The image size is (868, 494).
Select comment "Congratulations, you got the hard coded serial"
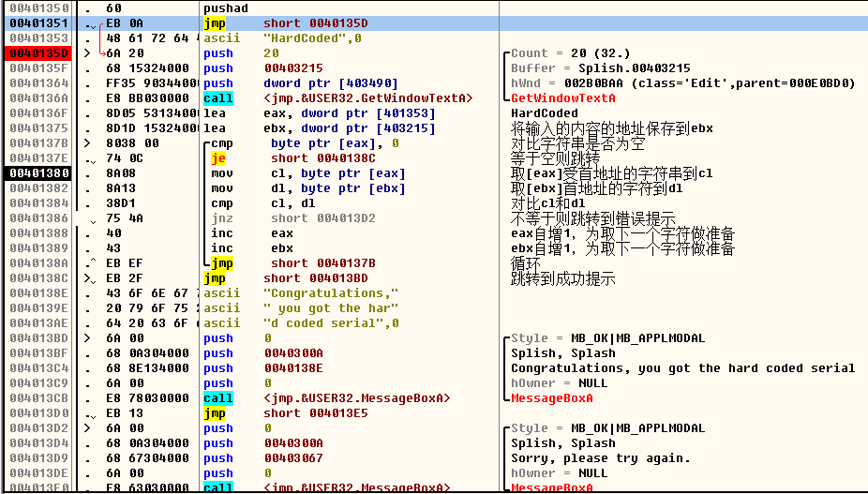click(683, 368)
